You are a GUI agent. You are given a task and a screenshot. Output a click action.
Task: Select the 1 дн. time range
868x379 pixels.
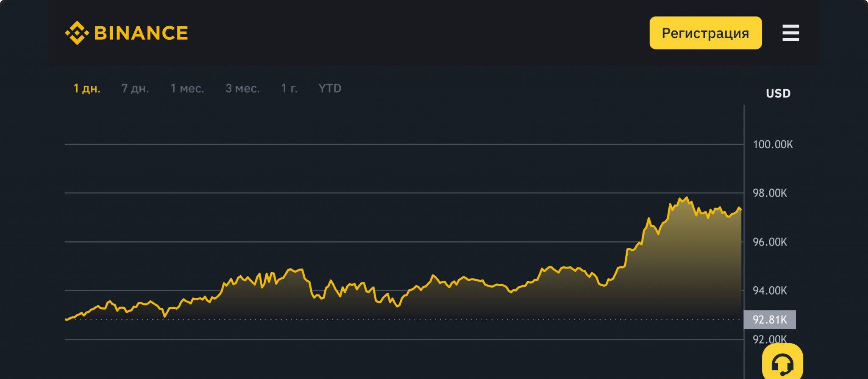tap(87, 89)
